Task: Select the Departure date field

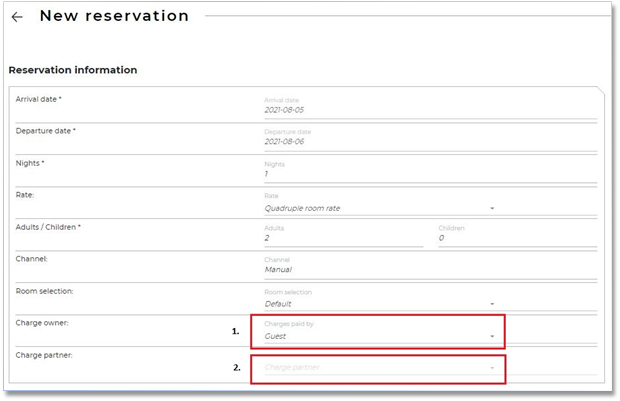Action: click(x=428, y=143)
